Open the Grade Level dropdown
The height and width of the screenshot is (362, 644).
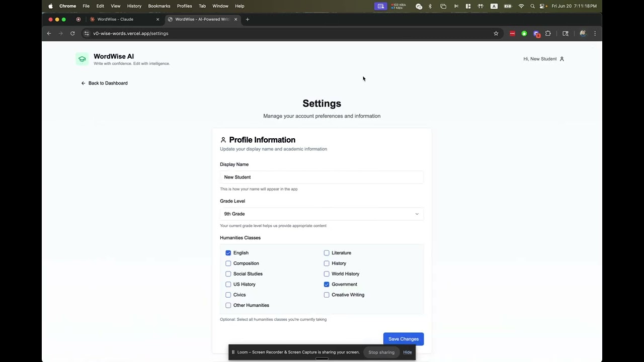(x=321, y=214)
